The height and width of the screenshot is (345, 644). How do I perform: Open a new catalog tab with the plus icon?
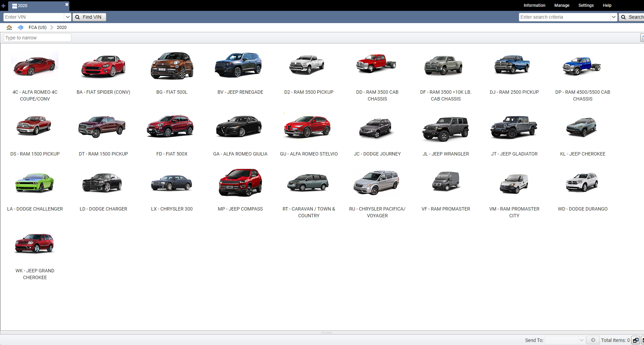point(3,6)
